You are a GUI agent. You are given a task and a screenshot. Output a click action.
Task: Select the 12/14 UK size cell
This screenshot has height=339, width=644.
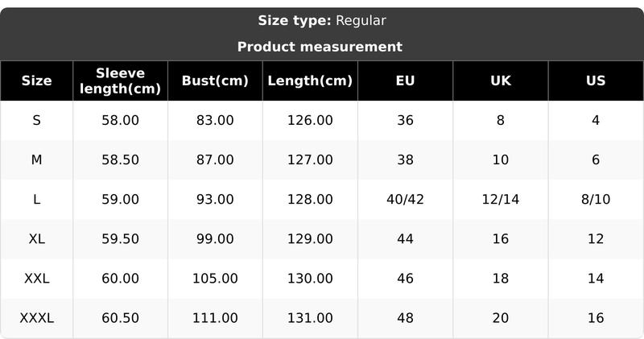[500, 200]
